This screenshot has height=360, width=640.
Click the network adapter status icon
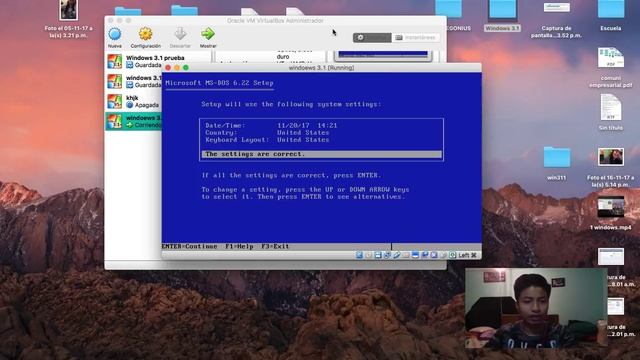(387, 255)
